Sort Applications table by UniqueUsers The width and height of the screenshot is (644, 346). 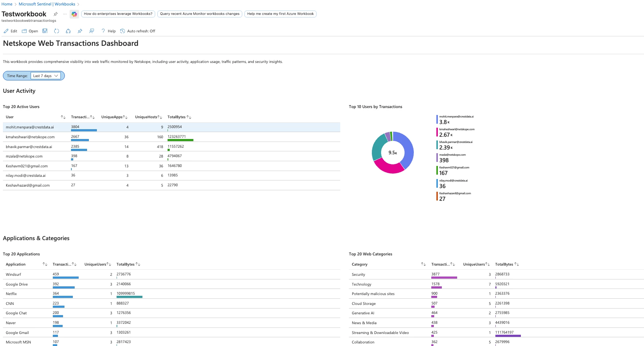pyautogui.click(x=109, y=265)
